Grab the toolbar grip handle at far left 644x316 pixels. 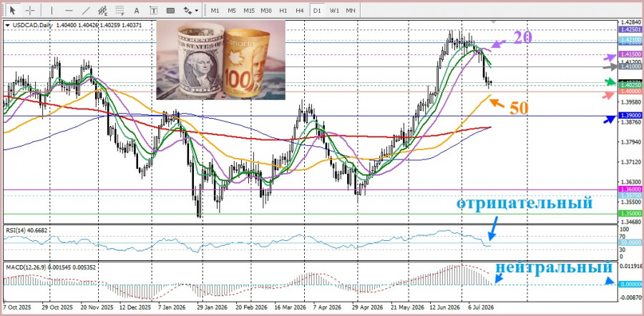[x=4, y=10]
